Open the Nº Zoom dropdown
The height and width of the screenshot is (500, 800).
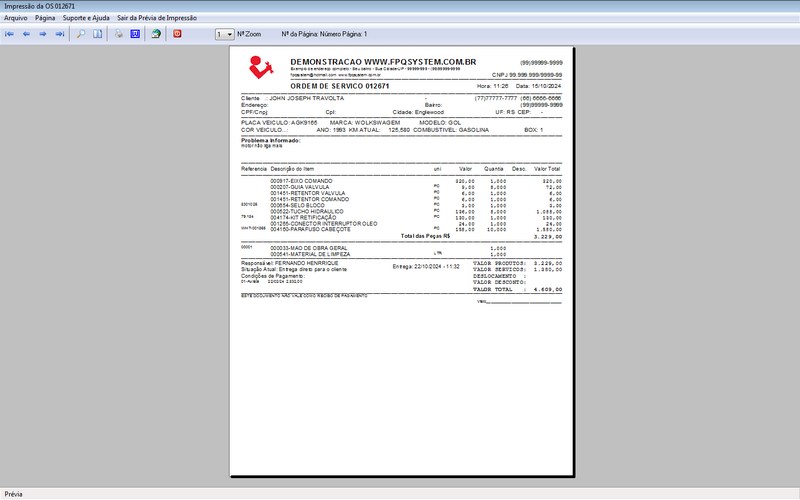coord(229,34)
